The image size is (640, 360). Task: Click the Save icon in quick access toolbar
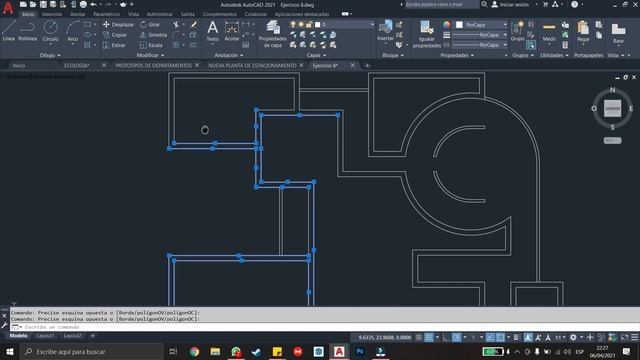[43, 4]
